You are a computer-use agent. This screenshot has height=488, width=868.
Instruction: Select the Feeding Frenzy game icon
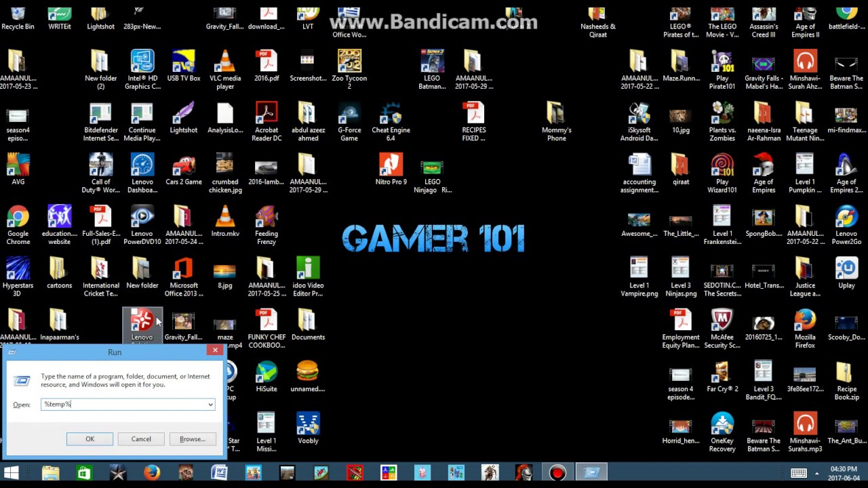tap(267, 226)
